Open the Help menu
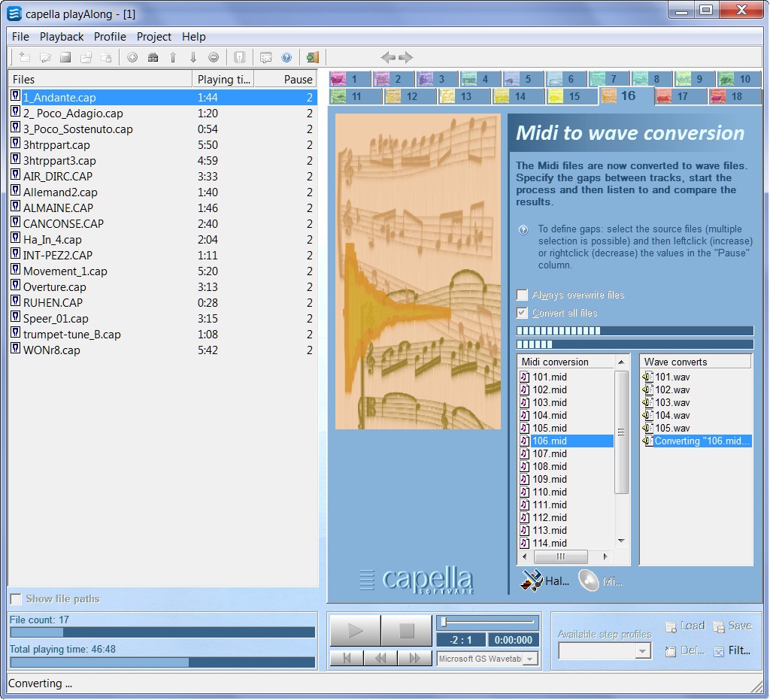Image resolution: width=770 pixels, height=700 pixels. [x=193, y=37]
